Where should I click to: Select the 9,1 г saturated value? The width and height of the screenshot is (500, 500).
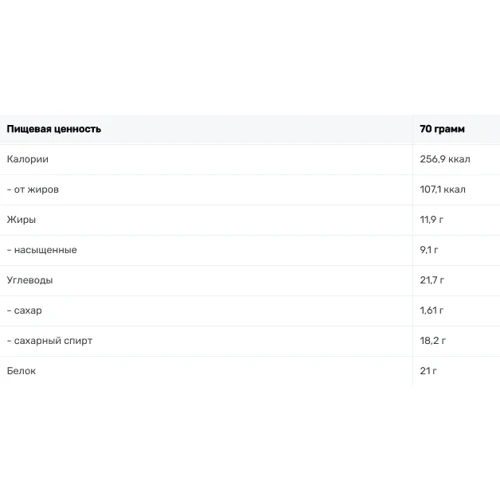(429, 250)
